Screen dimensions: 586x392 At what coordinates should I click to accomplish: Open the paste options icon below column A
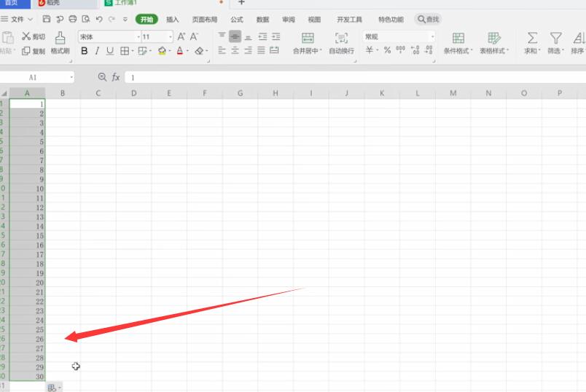tap(53, 388)
